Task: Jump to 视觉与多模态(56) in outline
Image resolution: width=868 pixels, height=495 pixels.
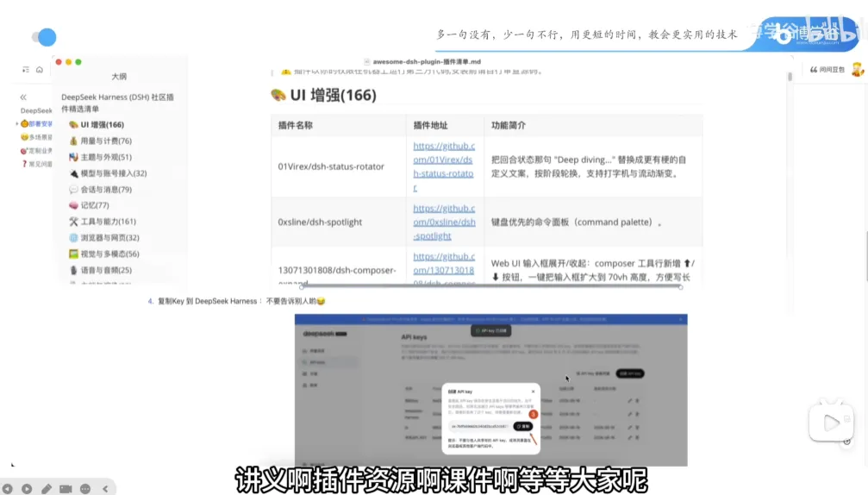Action: 110,254
